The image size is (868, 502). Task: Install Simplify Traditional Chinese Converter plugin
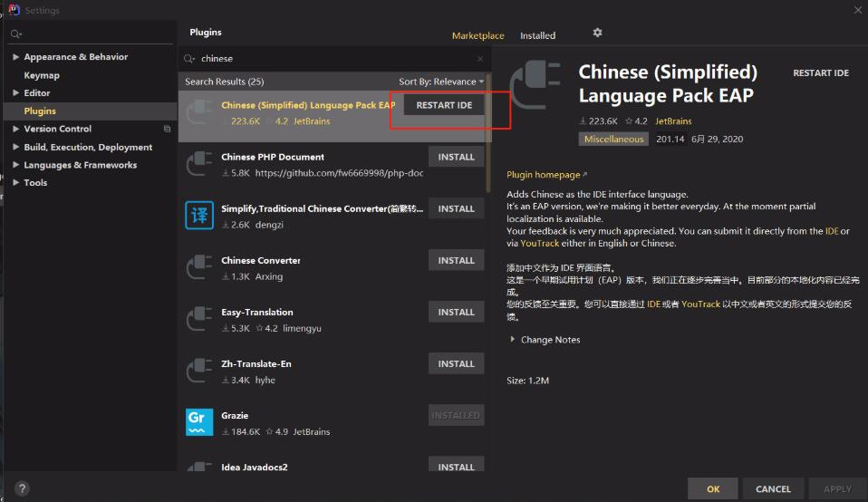tap(456, 208)
